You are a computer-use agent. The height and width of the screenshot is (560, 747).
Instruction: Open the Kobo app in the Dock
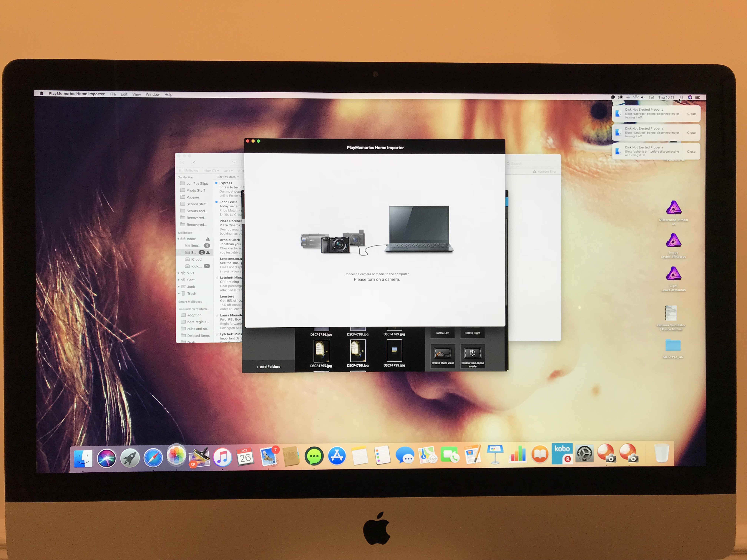(562, 454)
